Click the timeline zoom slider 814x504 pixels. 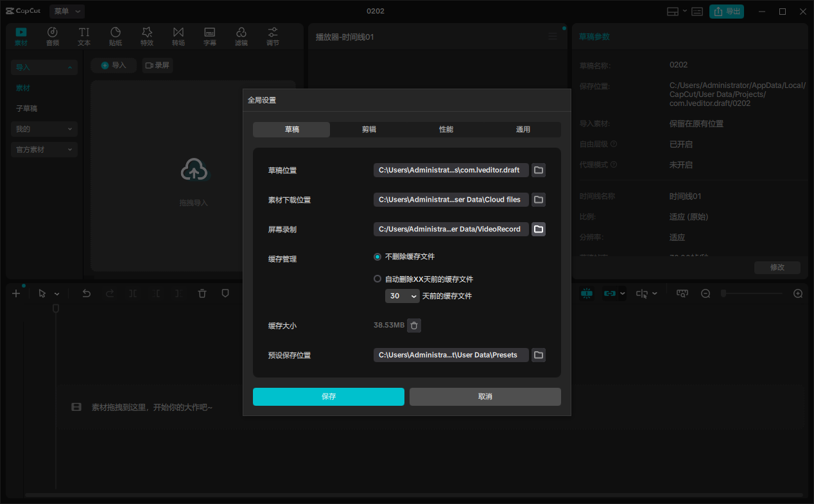(x=751, y=293)
